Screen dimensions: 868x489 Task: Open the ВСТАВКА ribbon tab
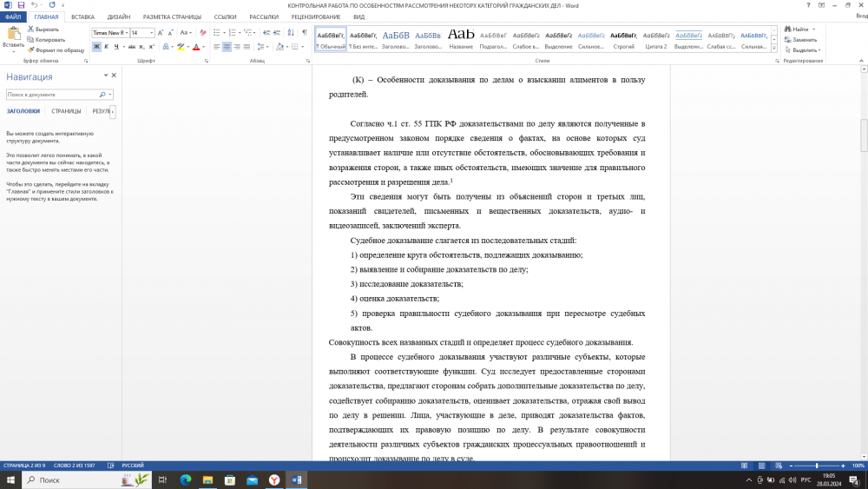click(x=83, y=17)
